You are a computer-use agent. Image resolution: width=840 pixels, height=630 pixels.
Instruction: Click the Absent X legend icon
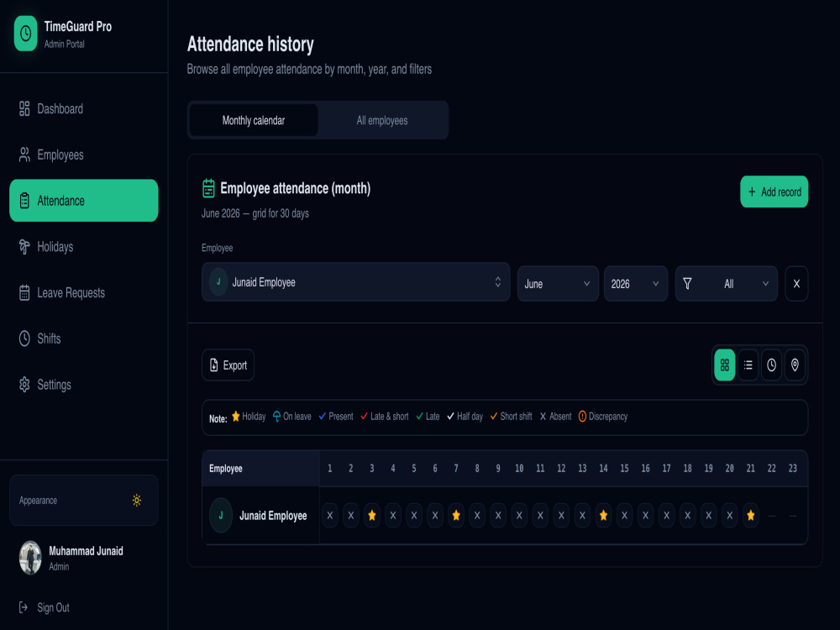pos(543,417)
